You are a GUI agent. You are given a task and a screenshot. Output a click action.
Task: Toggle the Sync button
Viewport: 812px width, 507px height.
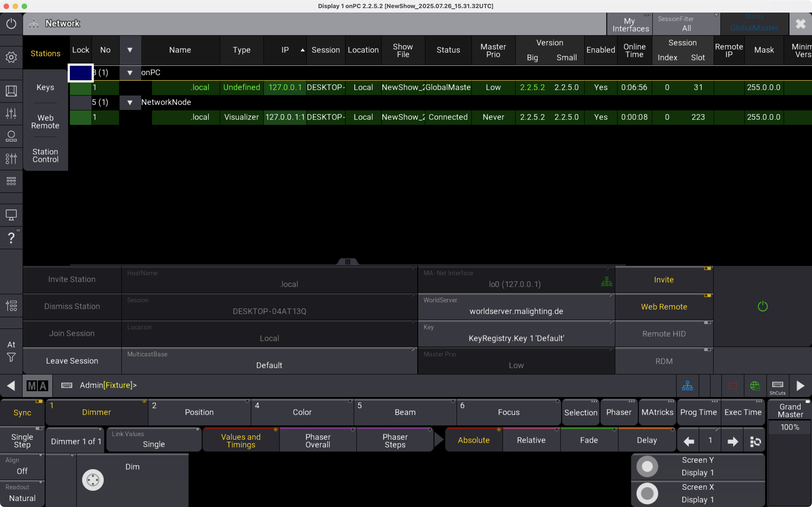coord(22,412)
